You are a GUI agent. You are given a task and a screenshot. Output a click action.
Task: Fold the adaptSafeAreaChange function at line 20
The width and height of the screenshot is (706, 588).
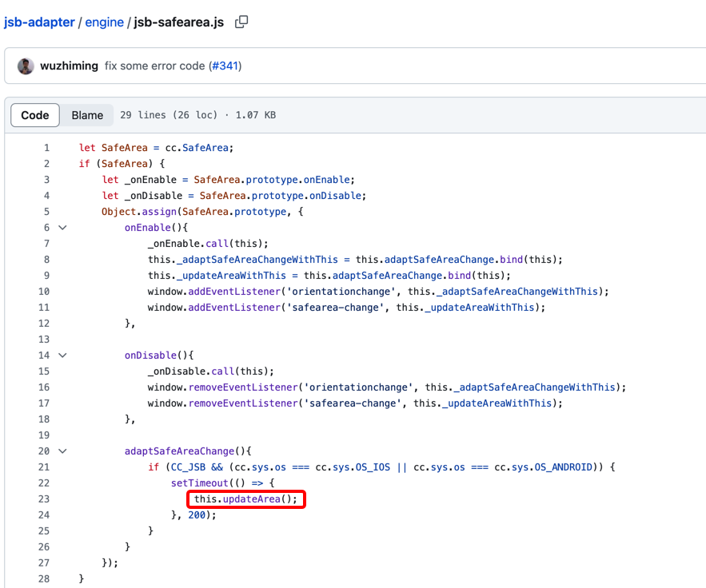[x=62, y=451]
